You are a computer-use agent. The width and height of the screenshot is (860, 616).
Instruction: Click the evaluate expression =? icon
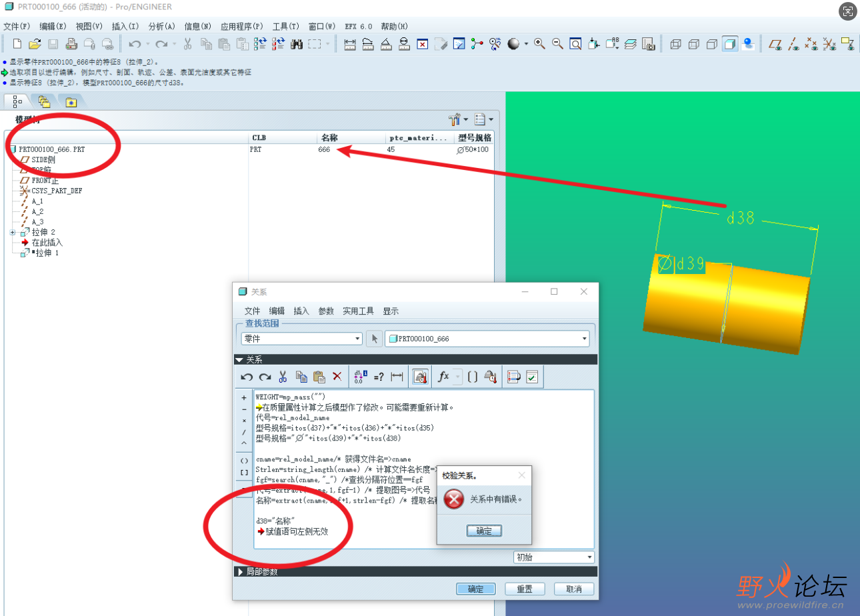(379, 377)
